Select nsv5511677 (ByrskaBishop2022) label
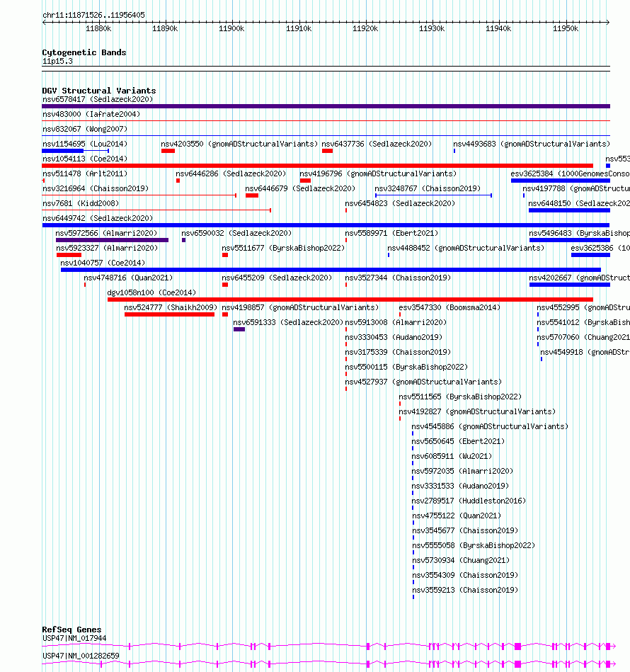The width and height of the screenshot is (630, 672). tap(283, 248)
